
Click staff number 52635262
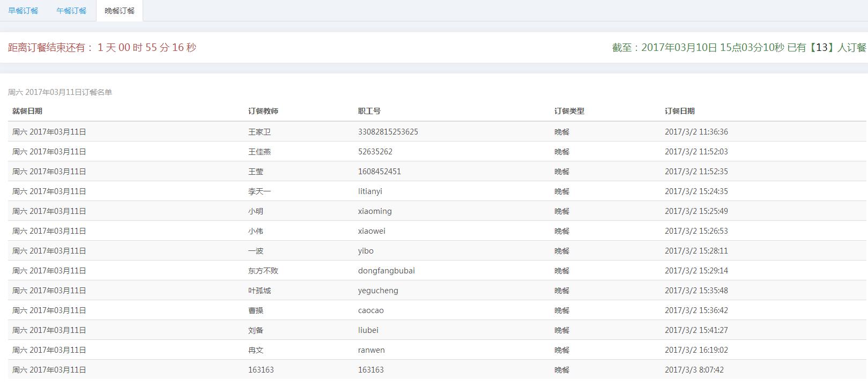click(x=375, y=152)
